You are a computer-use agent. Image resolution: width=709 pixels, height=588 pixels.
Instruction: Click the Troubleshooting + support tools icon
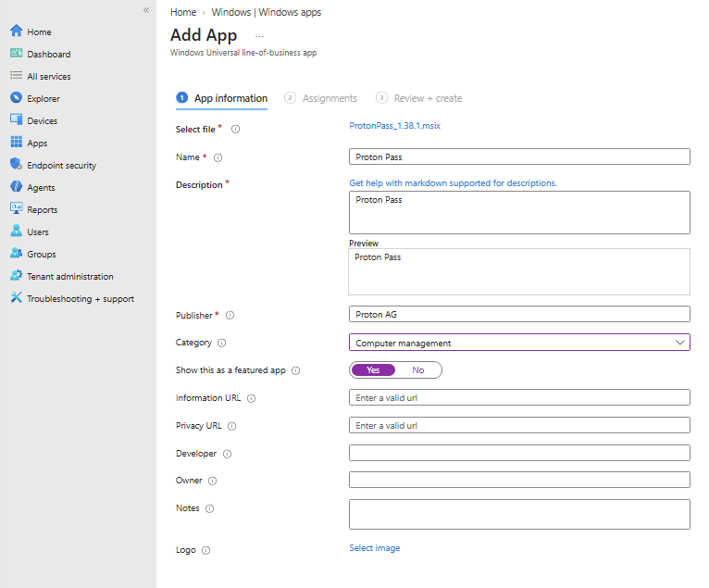click(x=17, y=297)
